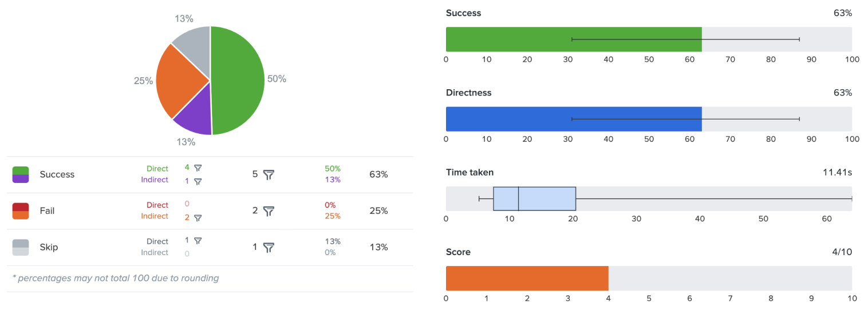Click the Skip legend color swatch

tap(21, 248)
